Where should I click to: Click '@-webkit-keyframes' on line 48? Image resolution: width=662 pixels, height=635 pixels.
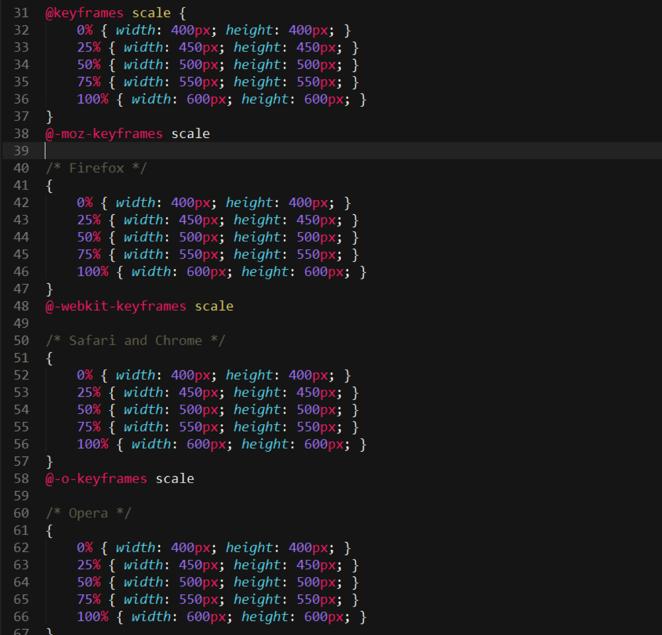coord(116,306)
